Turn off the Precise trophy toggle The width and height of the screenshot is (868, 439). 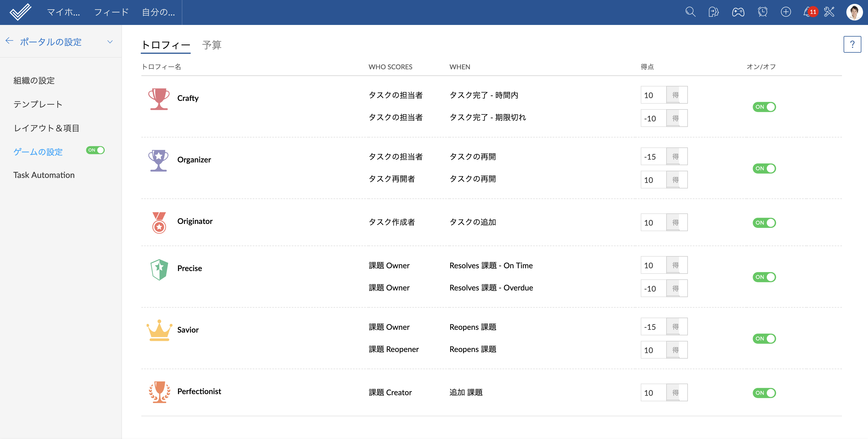764,277
